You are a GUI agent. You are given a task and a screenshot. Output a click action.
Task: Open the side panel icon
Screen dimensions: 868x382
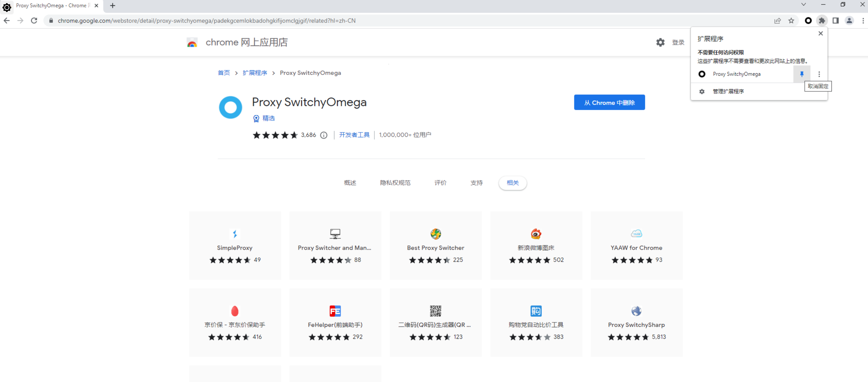(836, 21)
